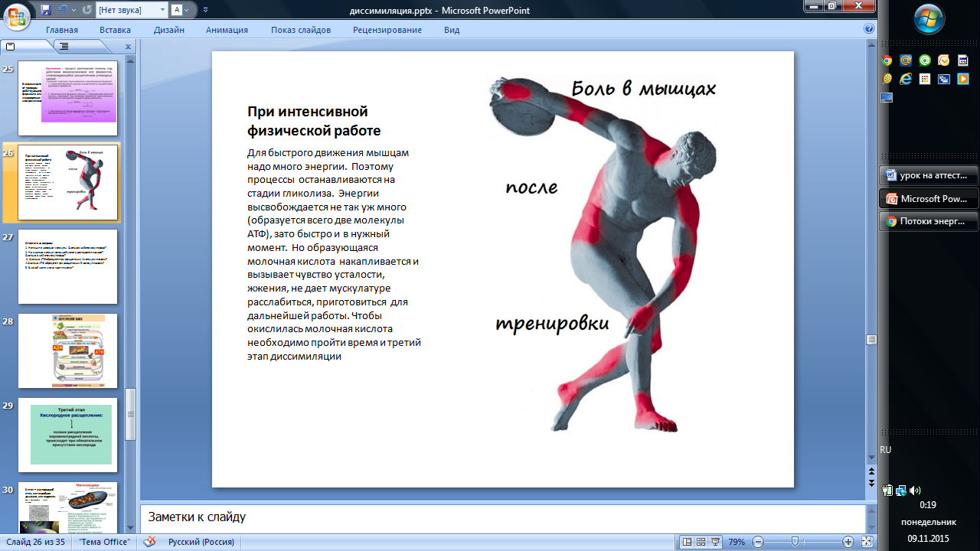Start the Slide Show view button

tap(715, 542)
